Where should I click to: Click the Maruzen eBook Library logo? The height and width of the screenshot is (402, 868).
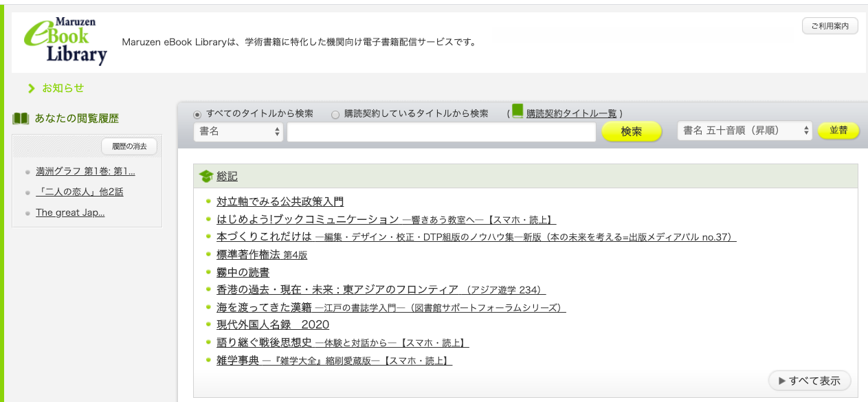tap(66, 41)
